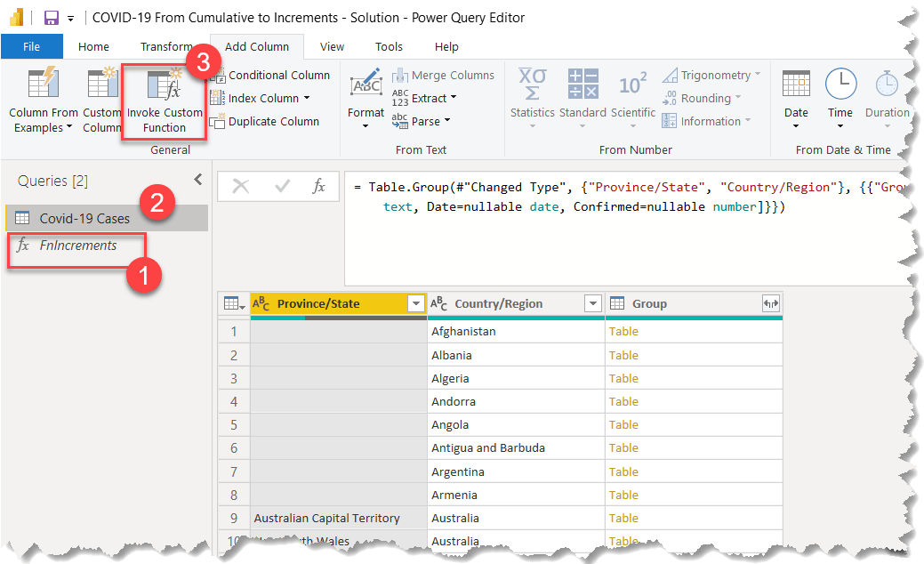This screenshot has height=564, width=924.
Task: Open the Province/State filter dropdown
Action: click(x=416, y=303)
